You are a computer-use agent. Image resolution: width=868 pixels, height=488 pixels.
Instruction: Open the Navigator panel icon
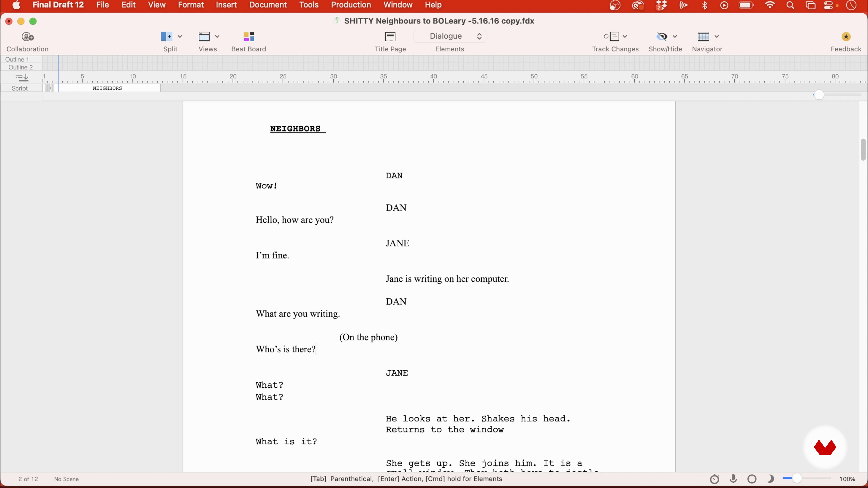[x=703, y=36]
